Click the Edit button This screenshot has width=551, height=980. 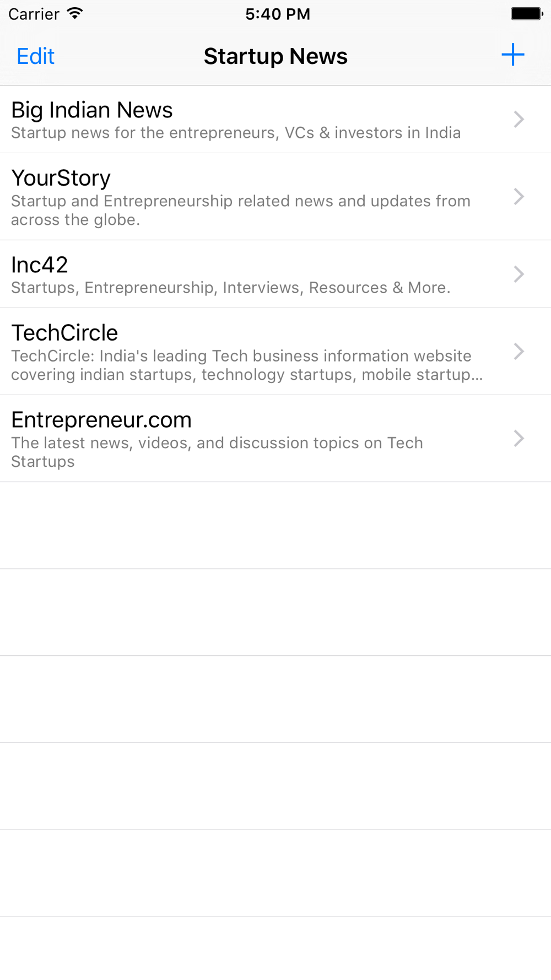[36, 56]
